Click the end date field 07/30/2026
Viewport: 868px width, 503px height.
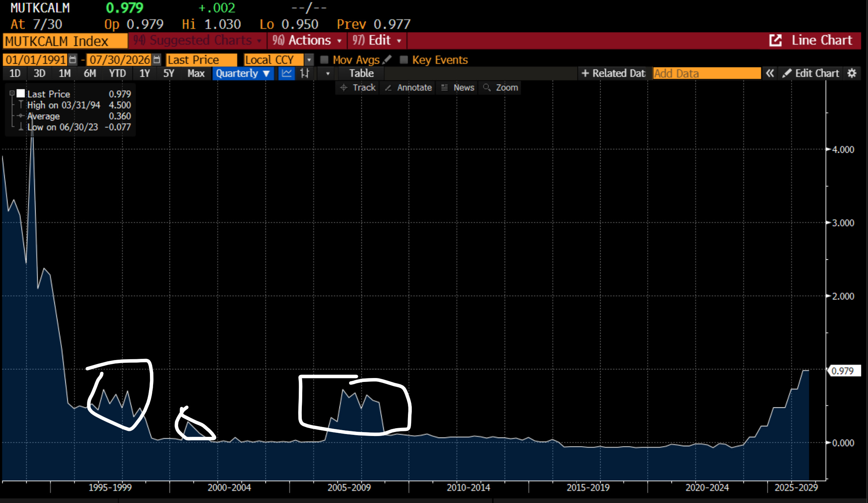(119, 60)
